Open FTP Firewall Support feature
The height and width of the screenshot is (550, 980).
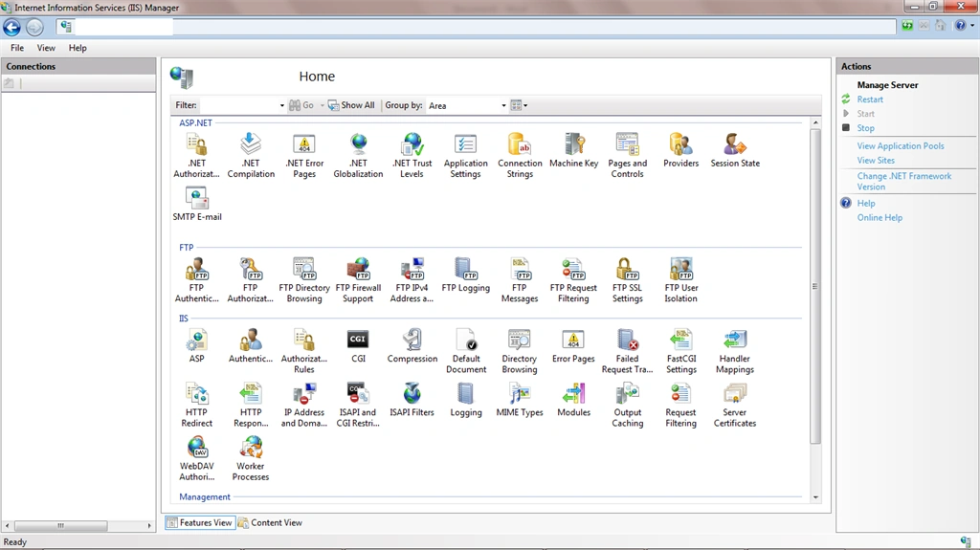pyautogui.click(x=358, y=280)
